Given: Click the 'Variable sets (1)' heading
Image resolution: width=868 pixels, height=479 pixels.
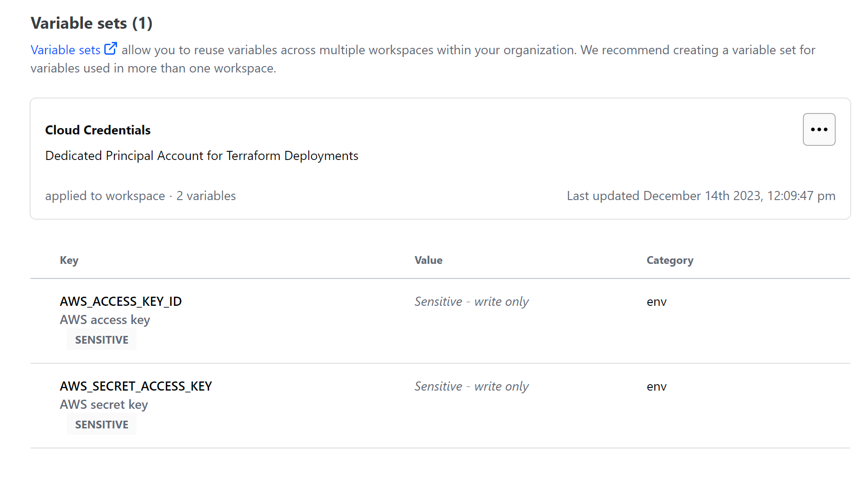Looking at the screenshot, I should click(92, 23).
